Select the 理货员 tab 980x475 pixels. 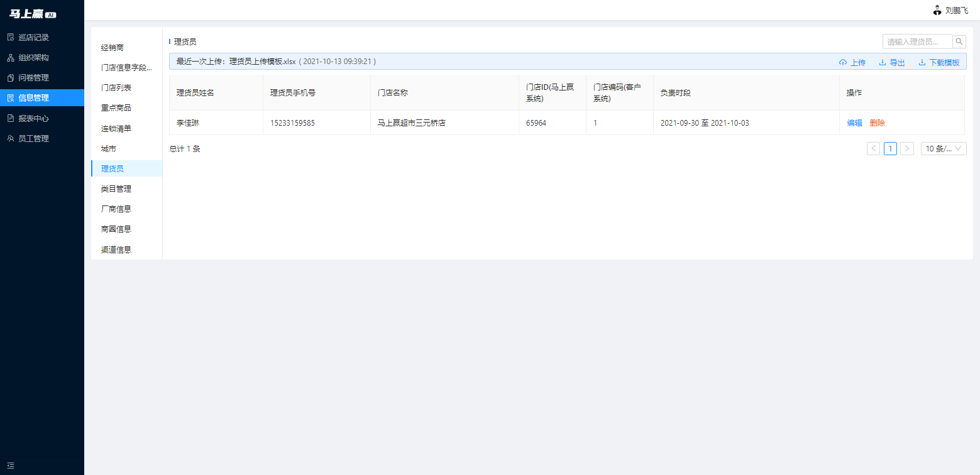[126, 168]
